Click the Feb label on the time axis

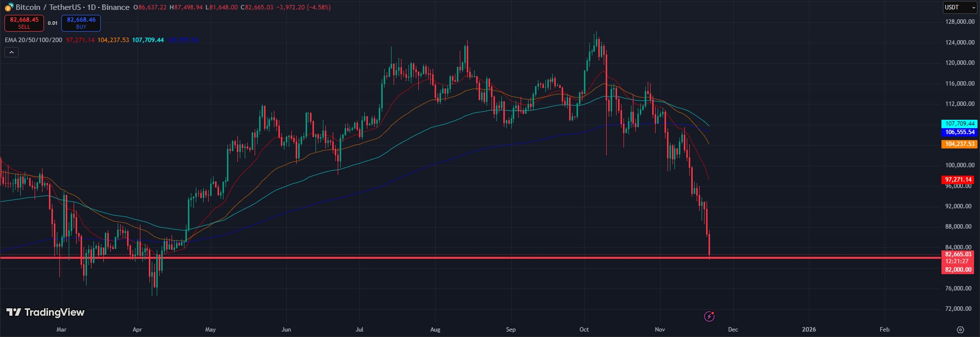tap(885, 330)
